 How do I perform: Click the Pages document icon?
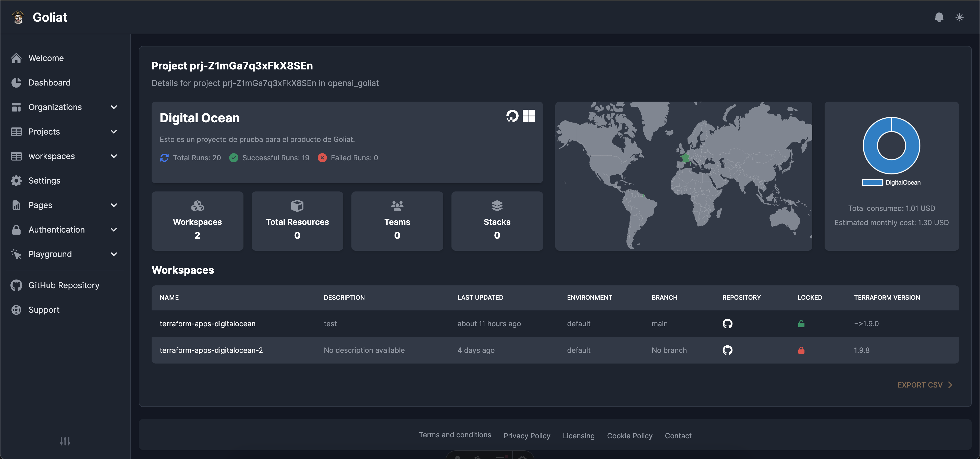(16, 205)
